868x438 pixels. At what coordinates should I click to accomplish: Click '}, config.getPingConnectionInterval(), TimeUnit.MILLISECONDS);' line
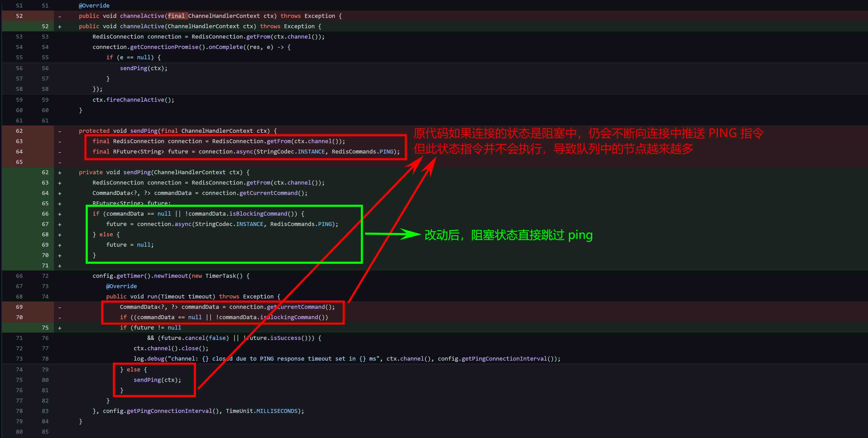coord(198,411)
